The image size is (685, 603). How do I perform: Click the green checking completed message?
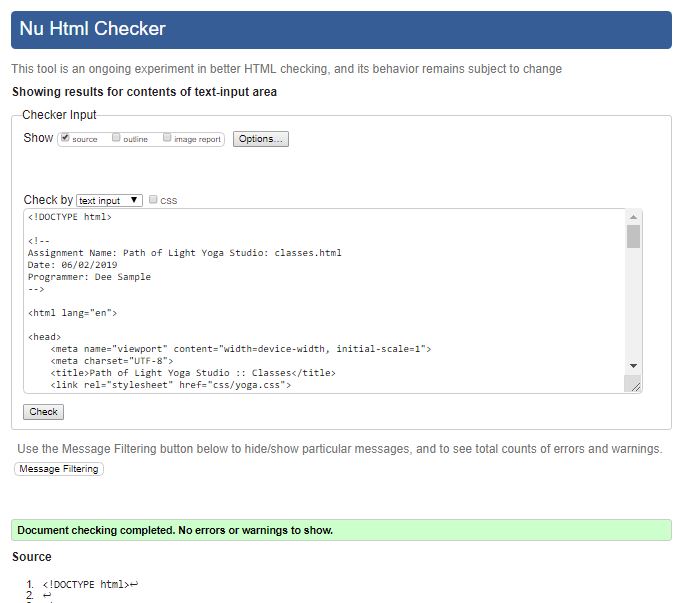pyautogui.click(x=341, y=530)
